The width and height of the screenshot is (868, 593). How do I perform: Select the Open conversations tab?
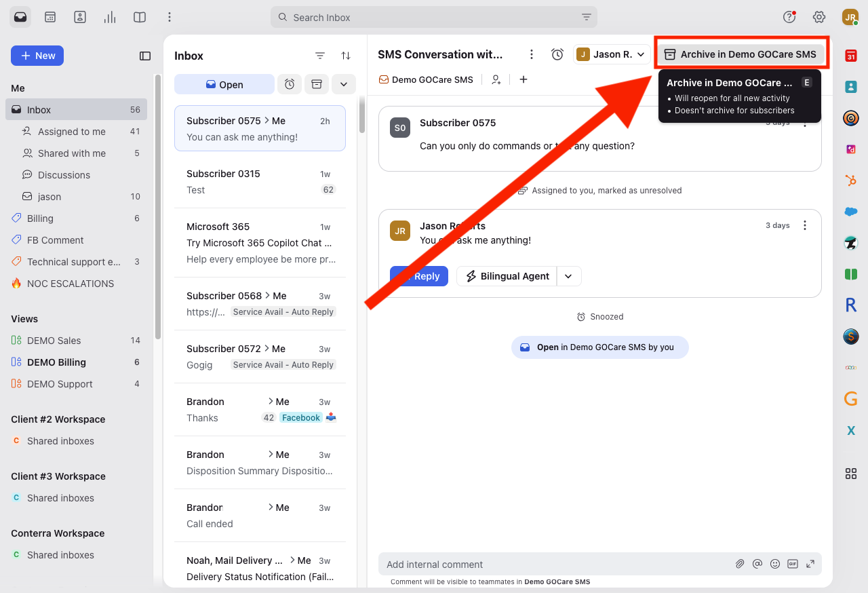[x=224, y=84]
